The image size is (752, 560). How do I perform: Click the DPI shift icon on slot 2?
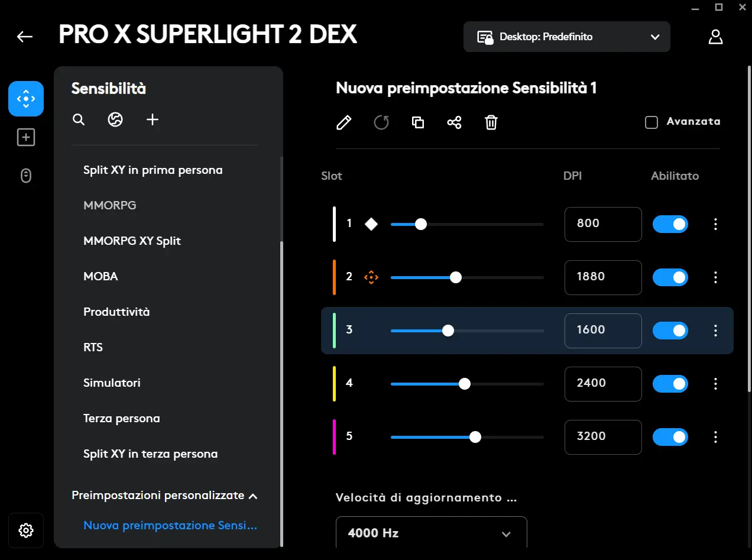(371, 277)
